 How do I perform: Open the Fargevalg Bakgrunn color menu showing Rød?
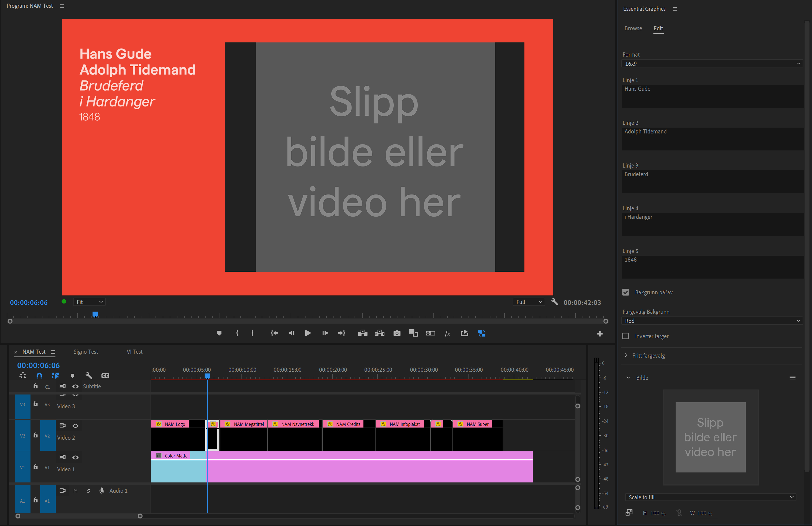tap(711, 320)
